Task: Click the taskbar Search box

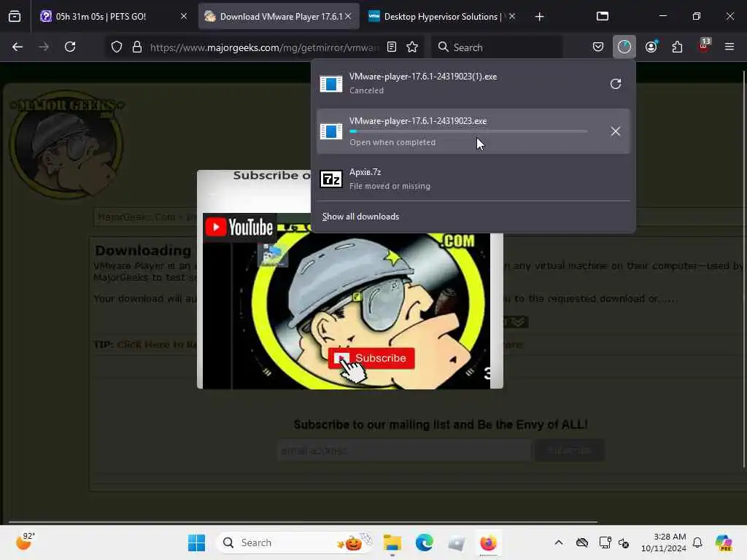Action: (295, 542)
